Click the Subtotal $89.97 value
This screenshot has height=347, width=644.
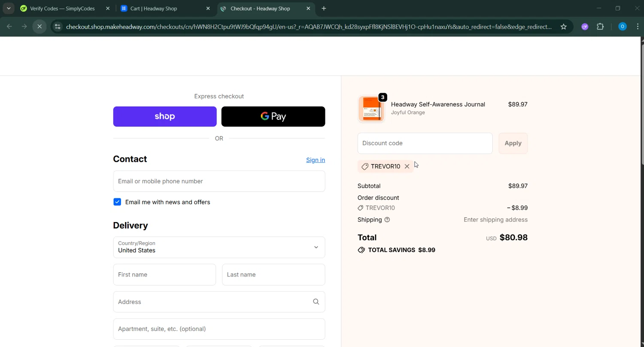(x=518, y=186)
